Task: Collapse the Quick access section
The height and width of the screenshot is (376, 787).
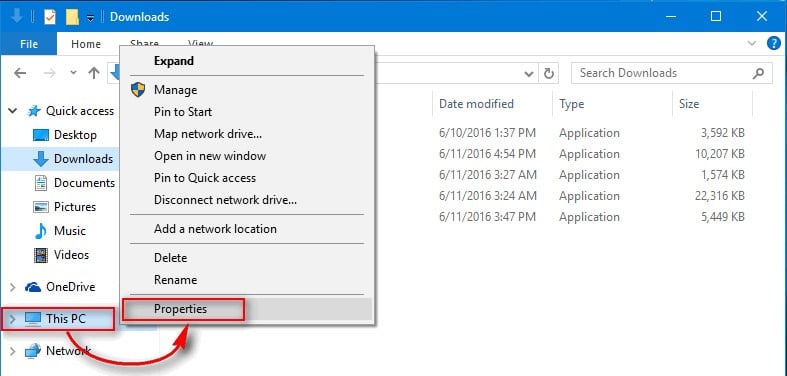Action: click(13, 111)
